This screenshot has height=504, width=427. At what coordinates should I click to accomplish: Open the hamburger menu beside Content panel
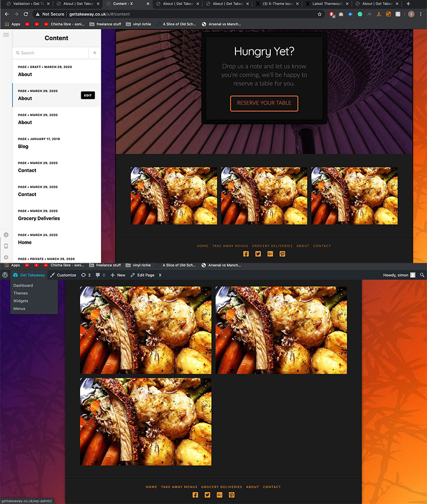click(6, 35)
